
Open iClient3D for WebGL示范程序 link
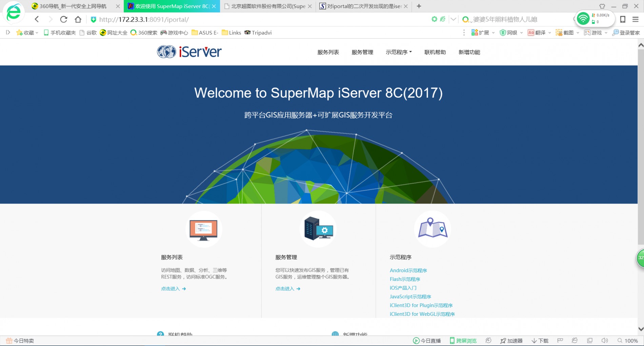tap(422, 314)
